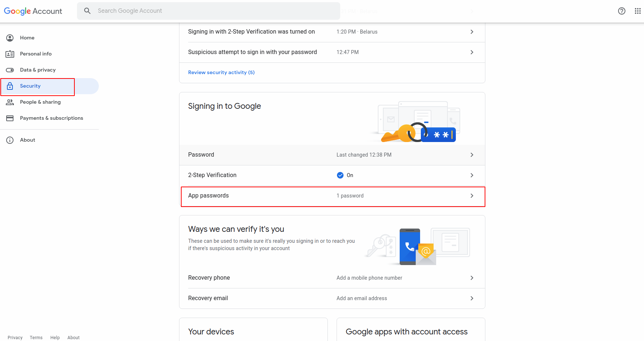Open App passwords row chevron
This screenshot has width=644, height=341.
[472, 196]
